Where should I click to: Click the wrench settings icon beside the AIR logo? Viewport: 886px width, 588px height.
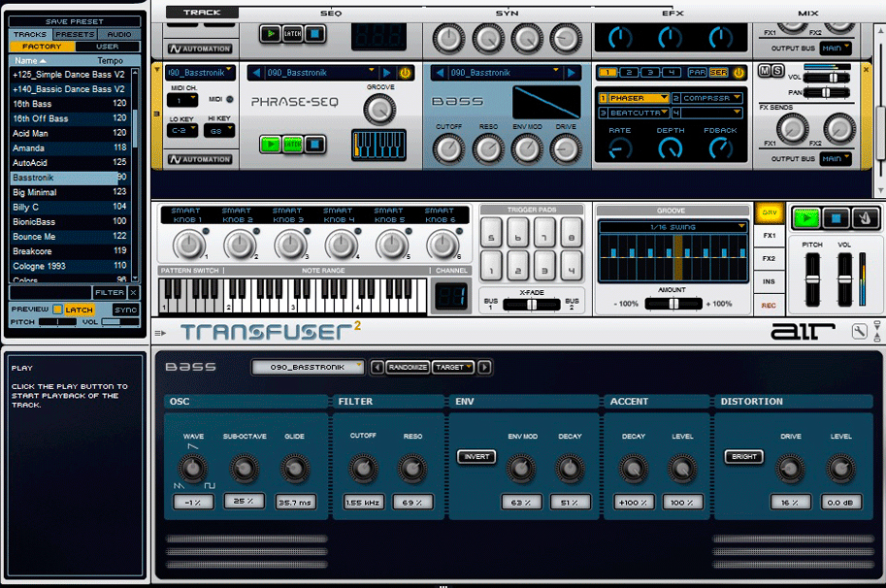861,331
